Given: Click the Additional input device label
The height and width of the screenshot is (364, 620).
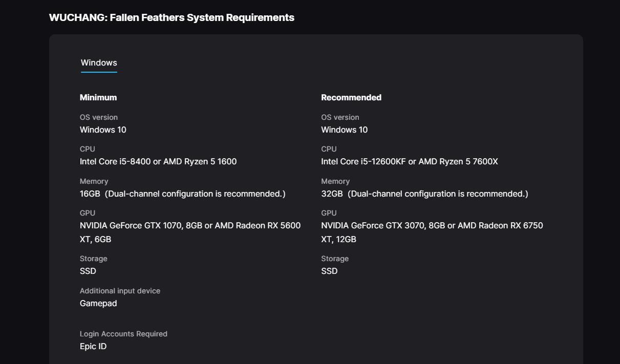Looking at the screenshot, I should click(x=120, y=291).
